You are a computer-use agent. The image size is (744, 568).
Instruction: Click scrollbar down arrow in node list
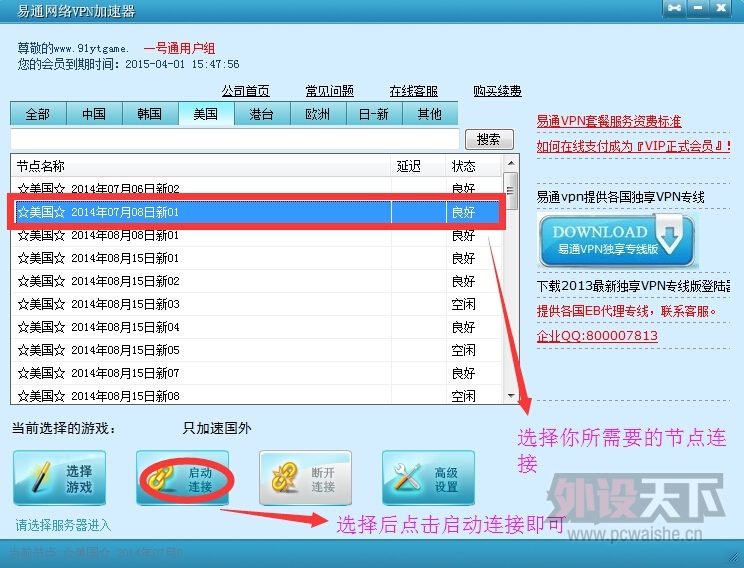click(511, 395)
